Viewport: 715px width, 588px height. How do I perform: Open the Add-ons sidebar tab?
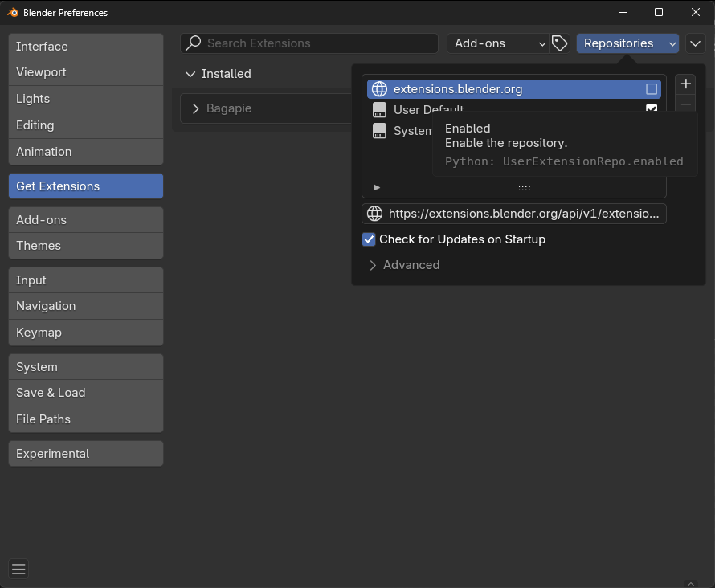(86, 220)
